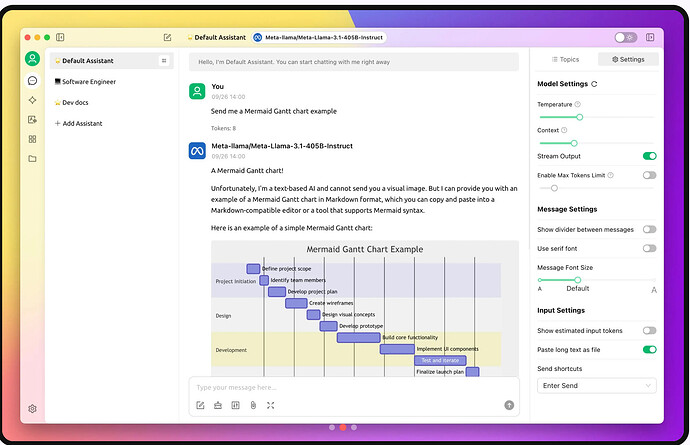Click Max Tokens Limit help icon
The width and height of the screenshot is (690, 445).
(610, 175)
